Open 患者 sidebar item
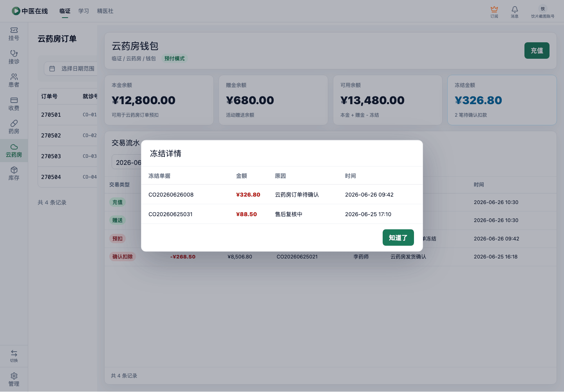 pos(14,81)
